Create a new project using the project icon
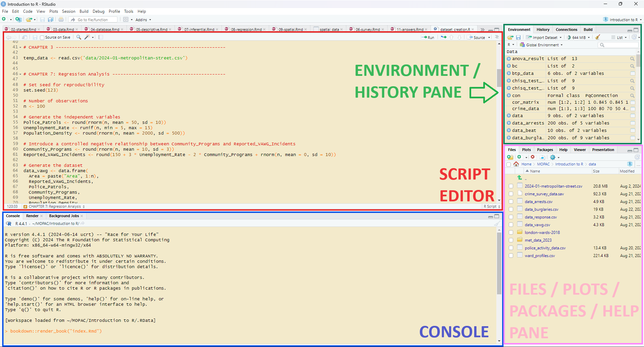The height and width of the screenshot is (347, 644). (18, 19)
